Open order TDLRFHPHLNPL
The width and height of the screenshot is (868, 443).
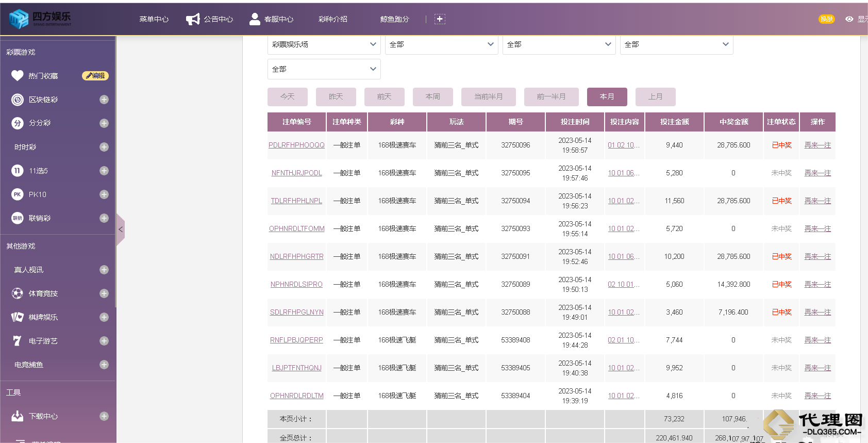coord(297,201)
